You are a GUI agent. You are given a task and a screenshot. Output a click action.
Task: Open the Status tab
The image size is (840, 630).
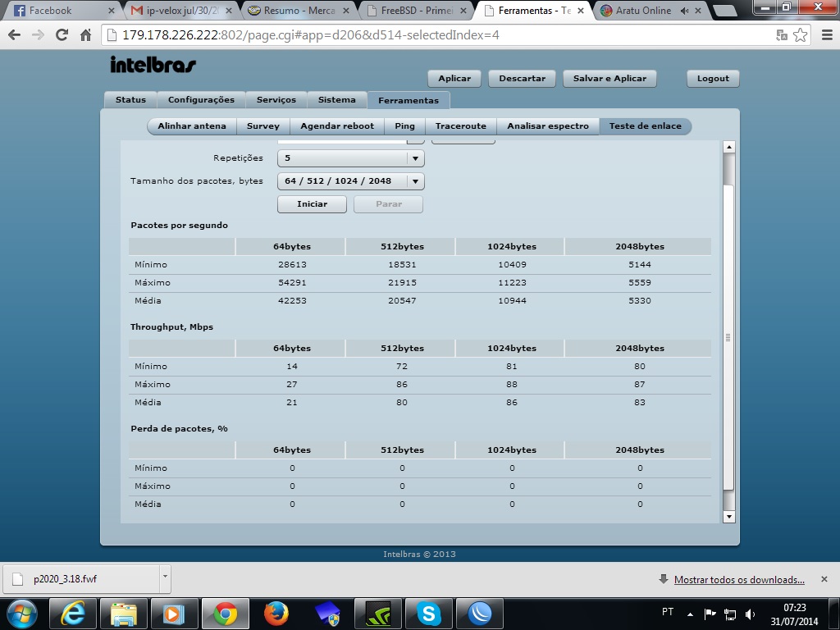coord(130,99)
